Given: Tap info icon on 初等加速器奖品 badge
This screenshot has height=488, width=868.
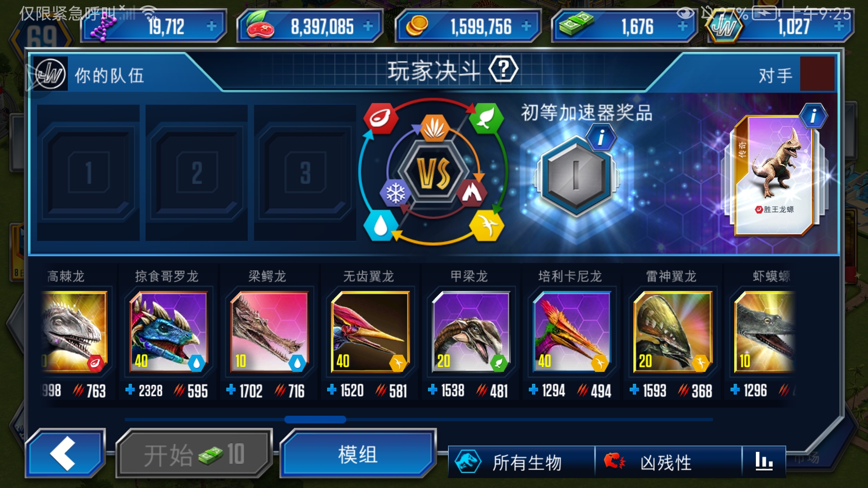Looking at the screenshot, I should pos(601,137).
